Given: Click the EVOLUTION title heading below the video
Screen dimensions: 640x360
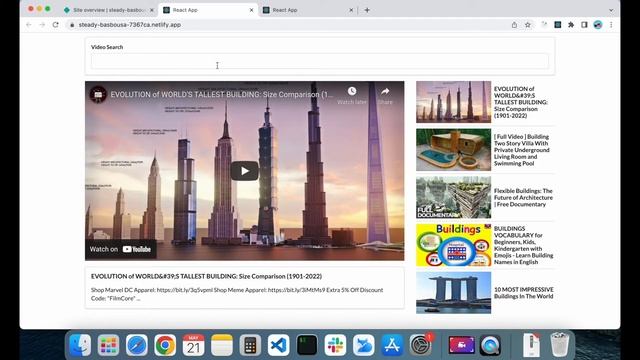Looking at the screenshot, I should tap(207, 276).
